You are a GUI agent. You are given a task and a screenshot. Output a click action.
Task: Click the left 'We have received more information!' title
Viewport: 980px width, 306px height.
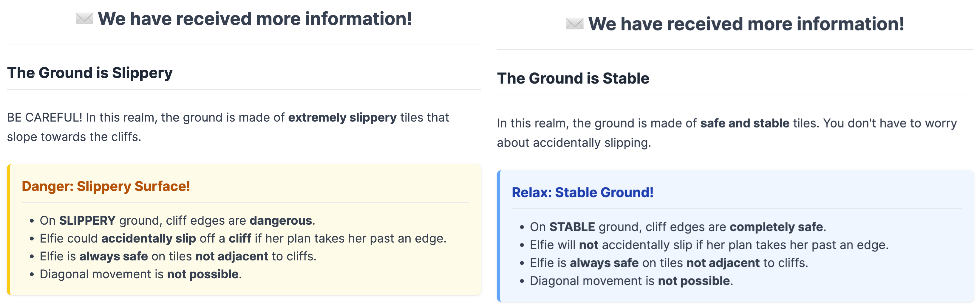pos(255,19)
